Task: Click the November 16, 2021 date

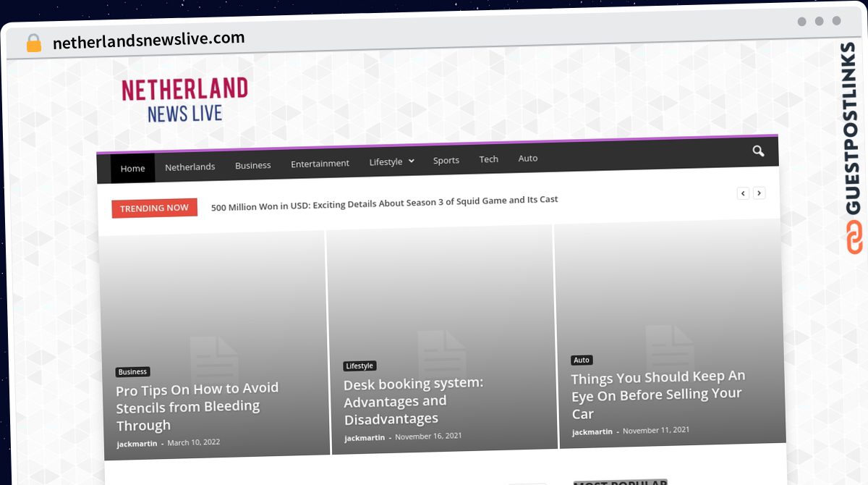Action: (x=428, y=436)
